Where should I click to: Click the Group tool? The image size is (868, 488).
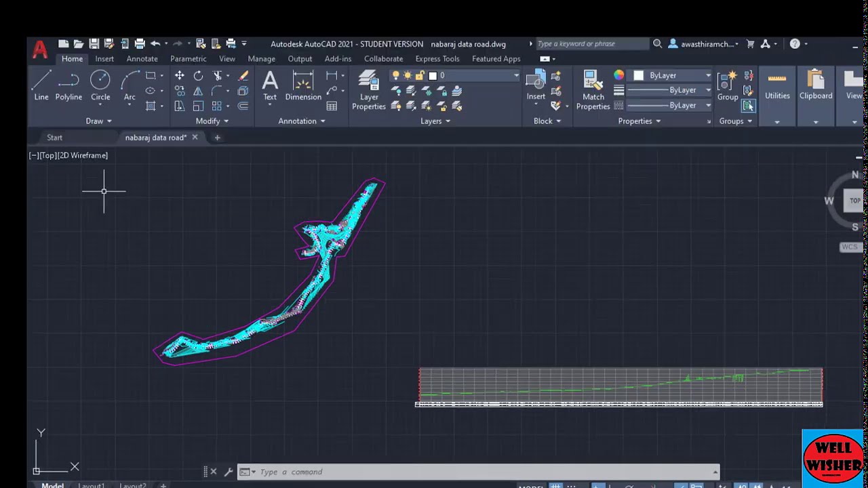point(728,85)
